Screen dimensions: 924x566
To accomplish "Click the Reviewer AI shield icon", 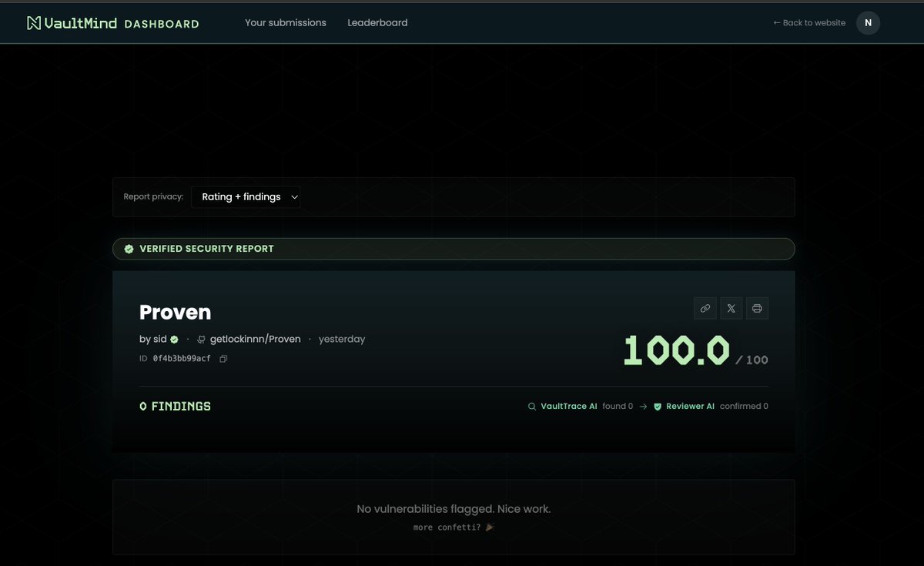I will click(x=658, y=407).
